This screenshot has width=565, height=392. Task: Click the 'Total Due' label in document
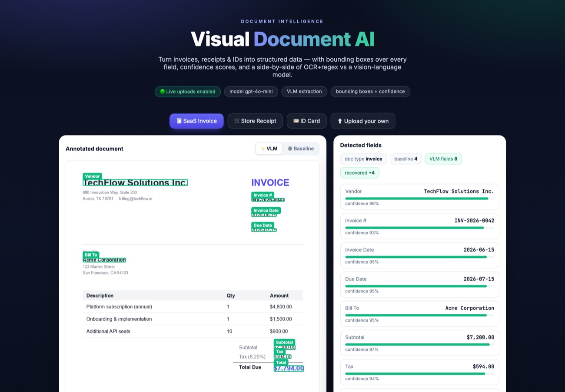point(250,367)
